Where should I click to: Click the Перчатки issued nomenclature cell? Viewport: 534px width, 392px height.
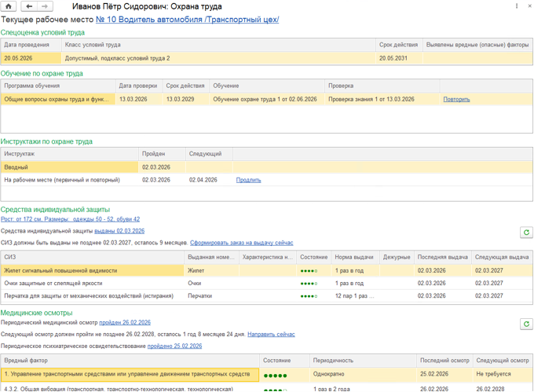pos(211,296)
